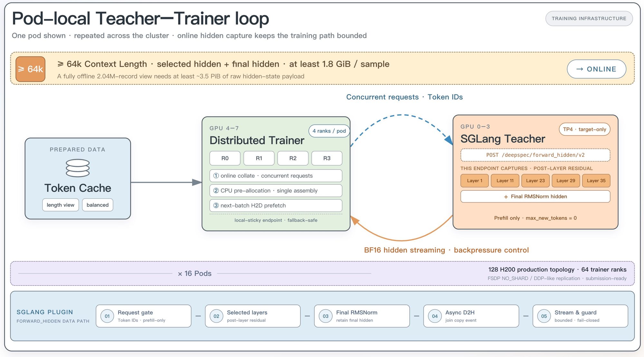Click the 4 ranks / pod tag

329,131
